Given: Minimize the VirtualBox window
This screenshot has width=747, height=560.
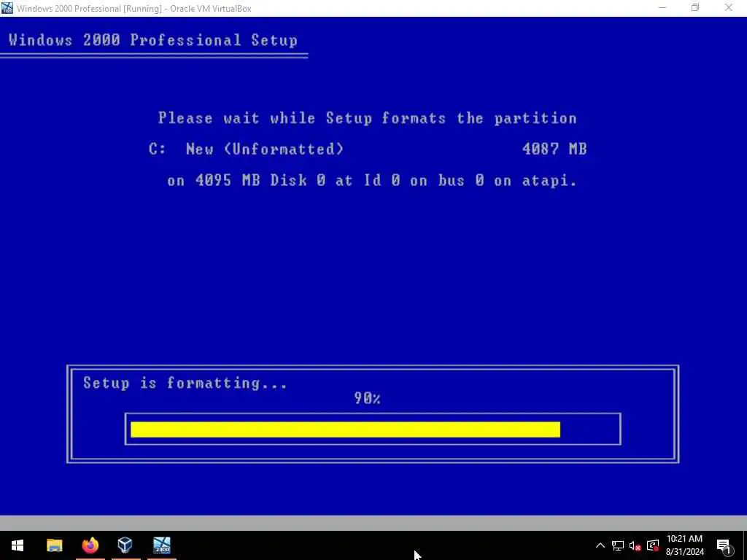Looking at the screenshot, I should click(662, 8).
